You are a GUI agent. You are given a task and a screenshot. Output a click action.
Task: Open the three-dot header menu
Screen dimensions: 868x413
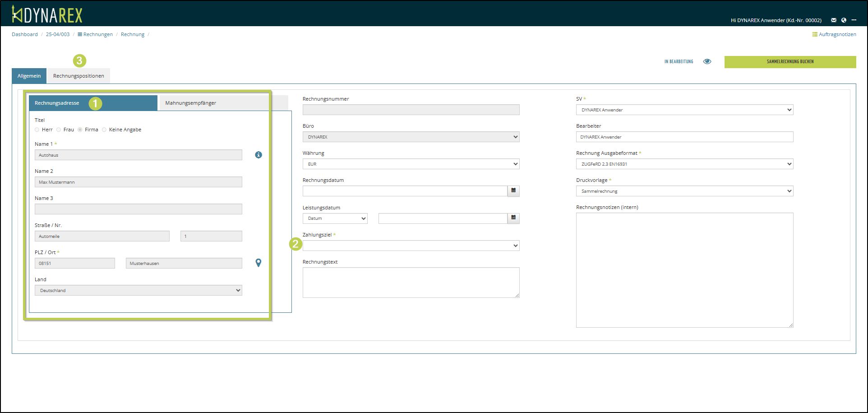tap(854, 20)
